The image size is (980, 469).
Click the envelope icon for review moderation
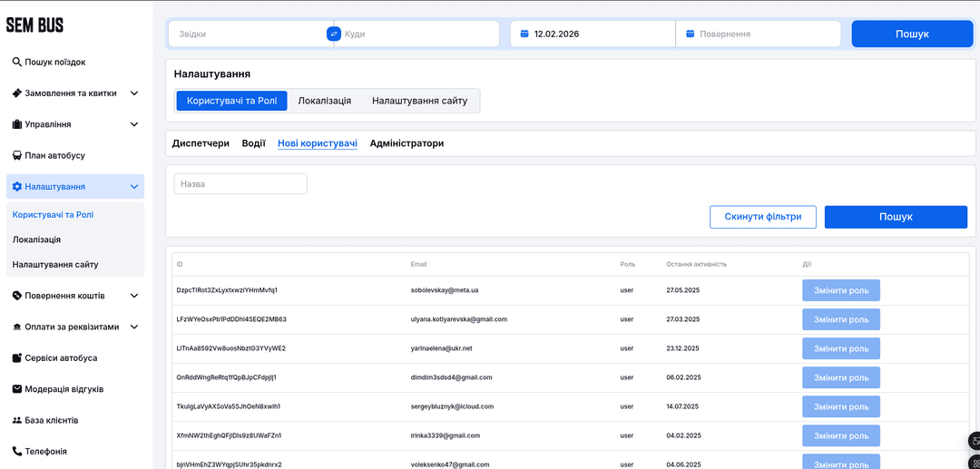(x=16, y=389)
